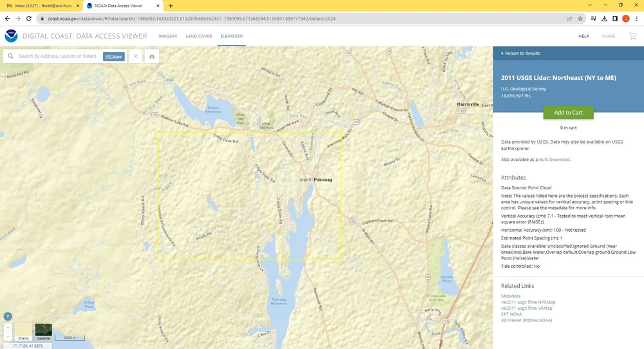Open ne2011 usgs lftne VAMap link

tap(527, 308)
